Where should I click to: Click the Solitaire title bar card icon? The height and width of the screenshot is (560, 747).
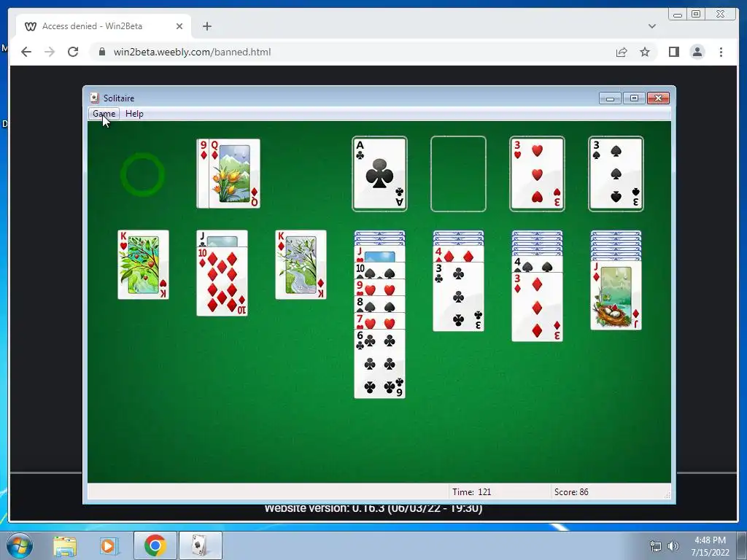pyautogui.click(x=94, y=98)
